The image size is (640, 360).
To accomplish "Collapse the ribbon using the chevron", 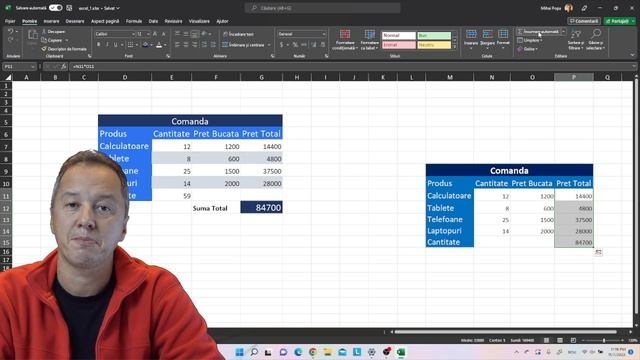I will [x=632, y=55].
